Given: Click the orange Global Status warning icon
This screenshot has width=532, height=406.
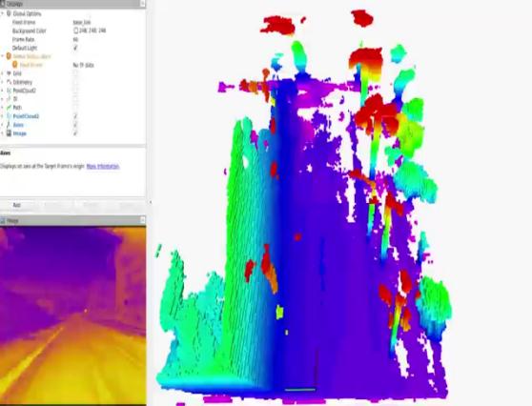Looking at the screenshot, I should point(9,56).
